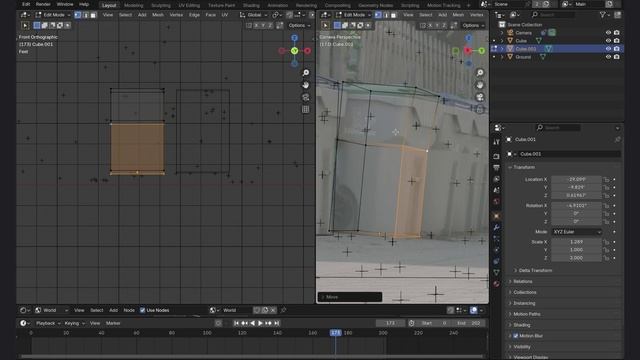Open the orange Object properties tab

496,216
